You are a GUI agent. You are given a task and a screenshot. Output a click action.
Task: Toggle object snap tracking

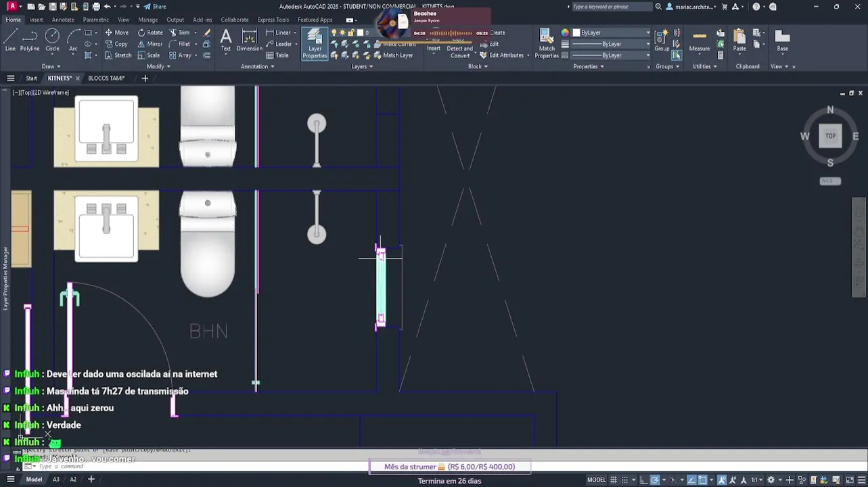click(691, 480)
